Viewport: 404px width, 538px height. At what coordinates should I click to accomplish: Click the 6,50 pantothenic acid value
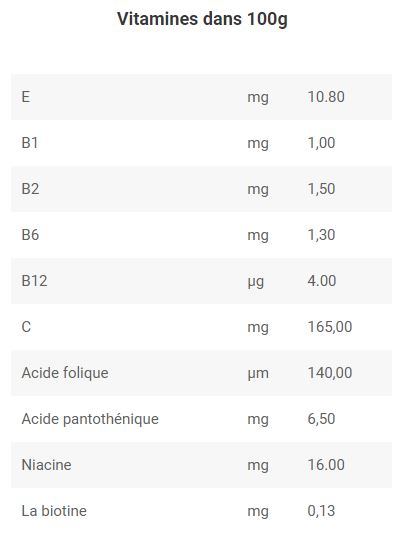(x=321, y=419)
